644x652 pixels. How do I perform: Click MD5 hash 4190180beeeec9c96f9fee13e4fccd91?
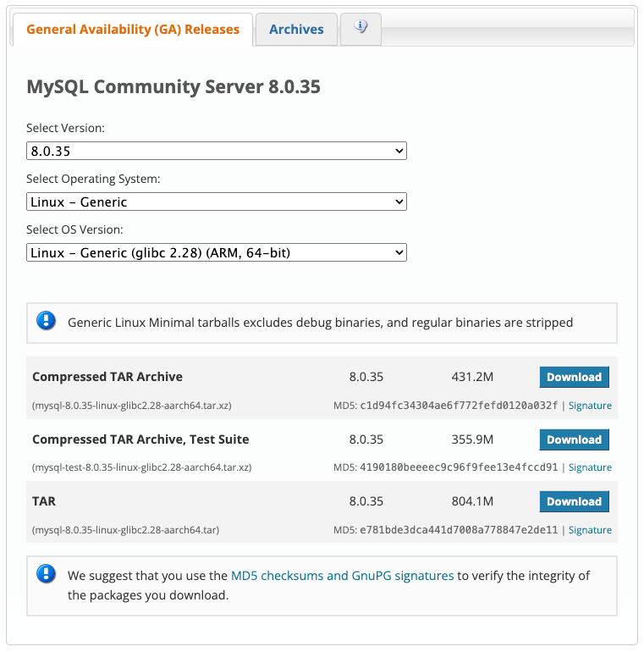coord(459,467)
